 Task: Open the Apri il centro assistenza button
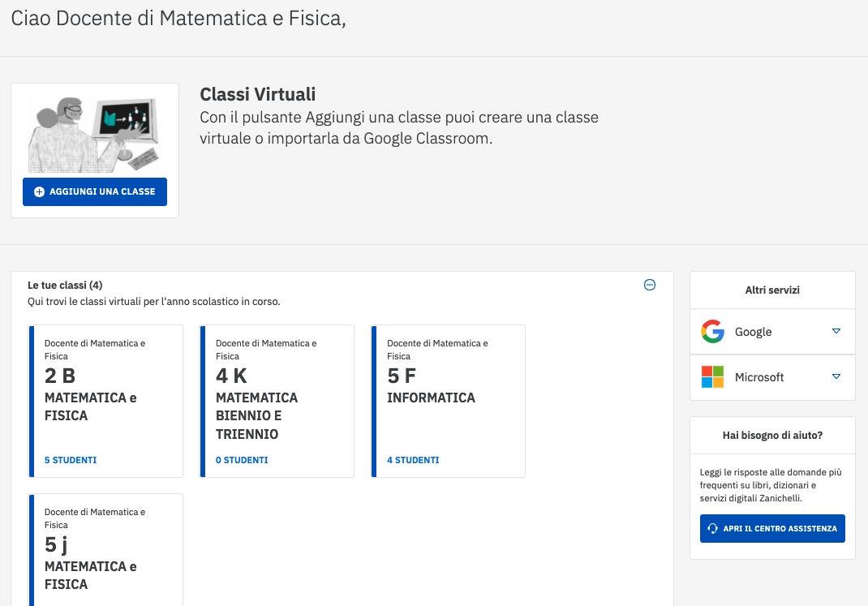pyautogui.click(x=772, y=529)
